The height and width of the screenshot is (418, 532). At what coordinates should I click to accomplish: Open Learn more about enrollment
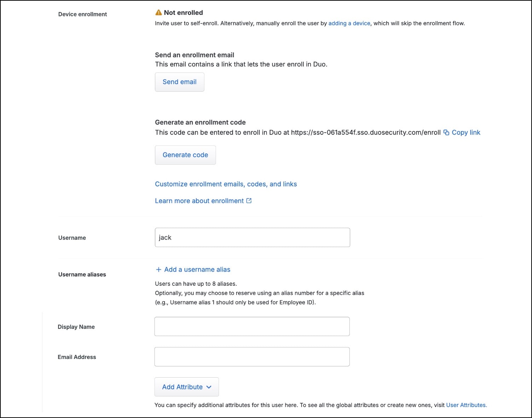point(200,201)
